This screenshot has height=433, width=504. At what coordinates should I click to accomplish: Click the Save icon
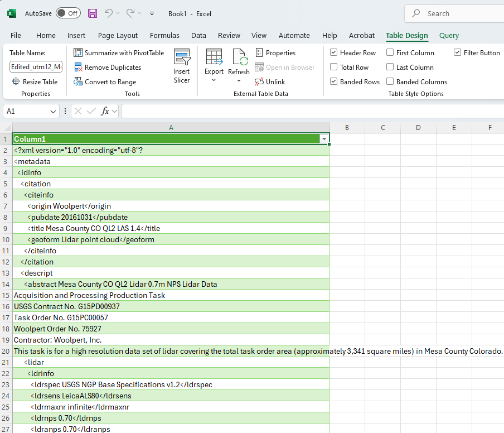pos(92,13)
